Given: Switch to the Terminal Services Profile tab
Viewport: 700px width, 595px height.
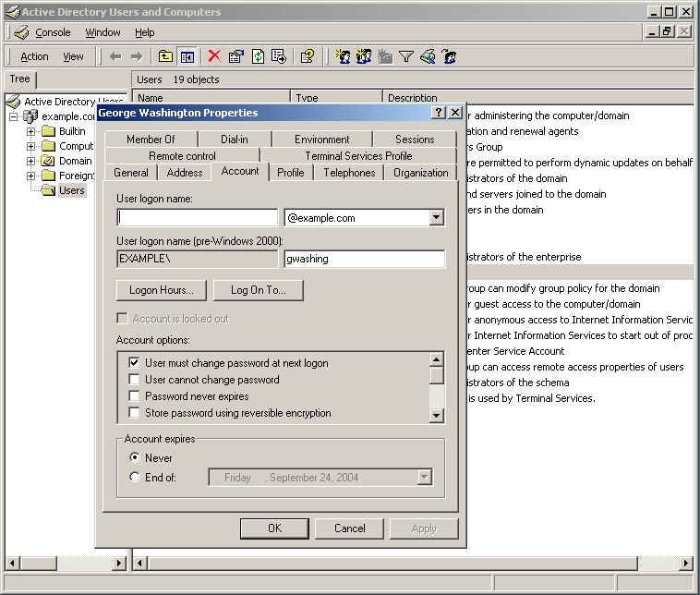Looking at the screenshot, I should 358,156.
